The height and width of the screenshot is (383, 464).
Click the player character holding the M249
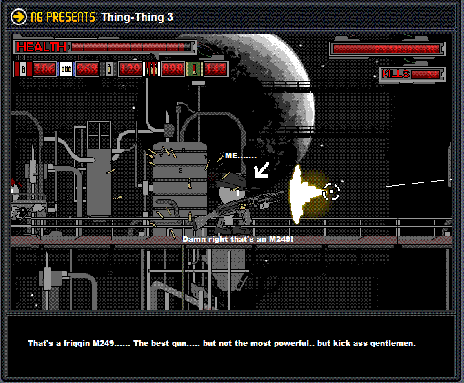click(x=235, y=204)
